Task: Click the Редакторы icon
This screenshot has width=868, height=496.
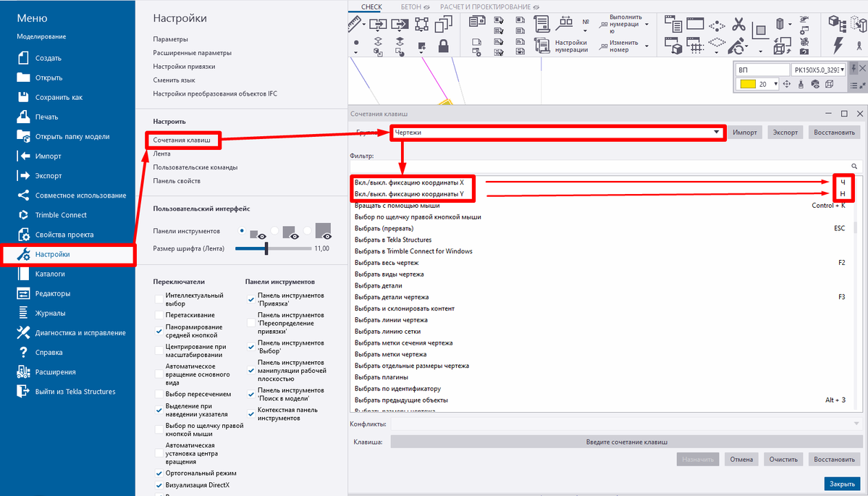Action: pyautogui.click(x=23, y=293)
